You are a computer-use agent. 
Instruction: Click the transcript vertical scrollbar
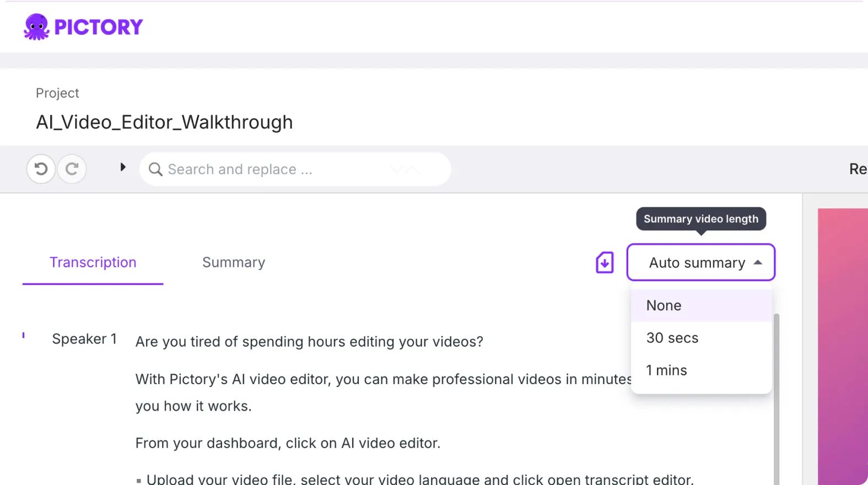pyautogui.click(x=777, y=399)
